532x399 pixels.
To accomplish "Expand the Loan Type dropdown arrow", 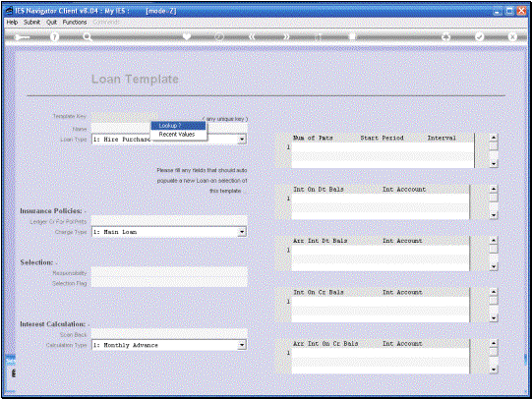I will click(242, 140).
